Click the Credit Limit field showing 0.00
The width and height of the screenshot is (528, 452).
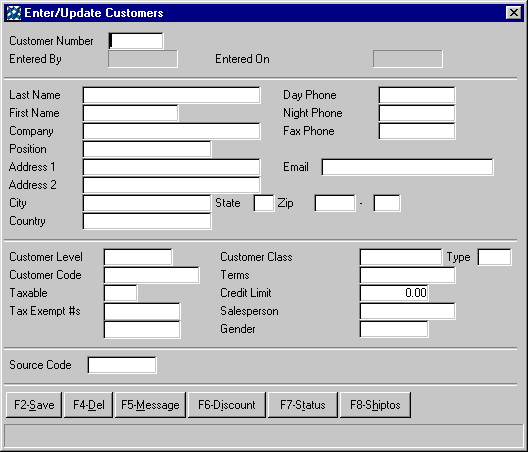tap(394, 293)
